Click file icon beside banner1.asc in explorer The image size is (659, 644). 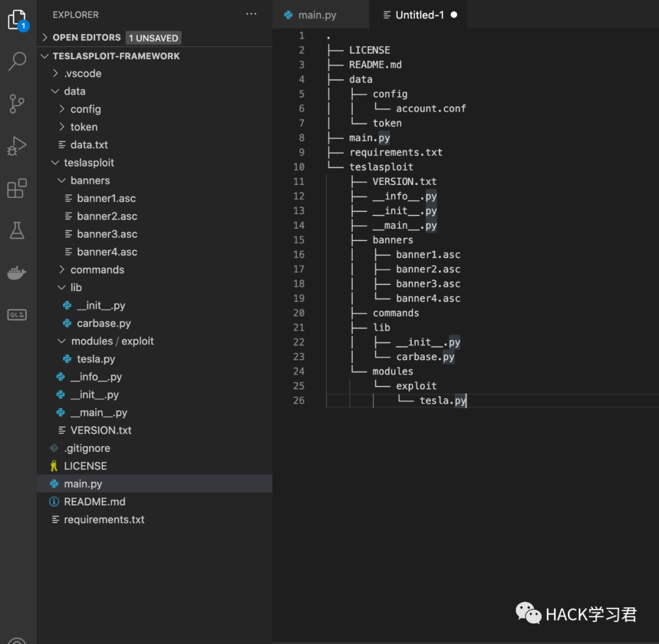[x=68, y=198]
